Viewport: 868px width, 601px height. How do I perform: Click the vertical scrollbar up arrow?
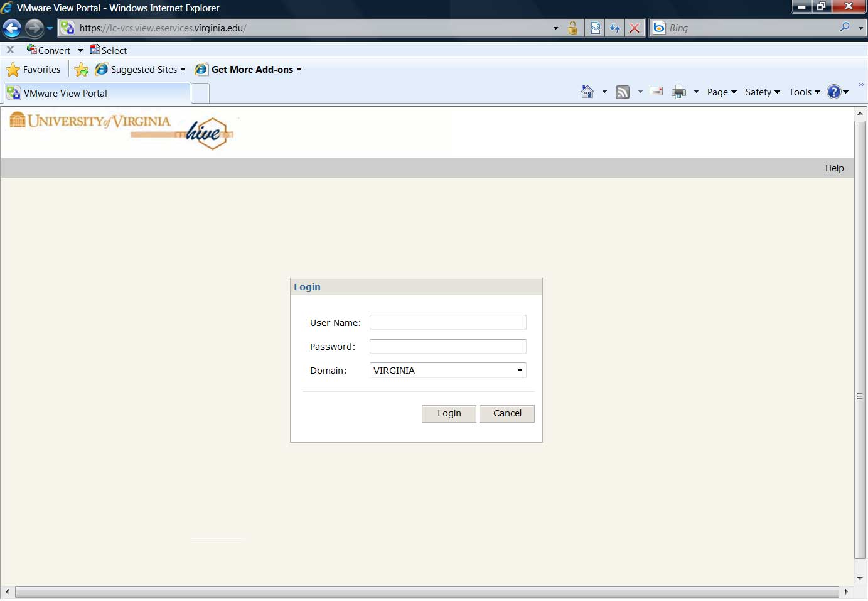click(x=860, y=114)
